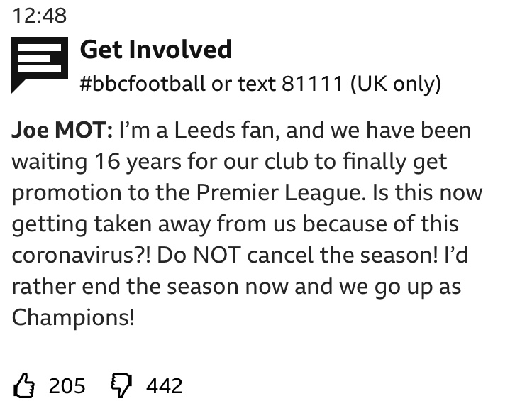The image size is (532, 401).
Task: Click the word 'promotion' in the comment
Action: (67, 194)
